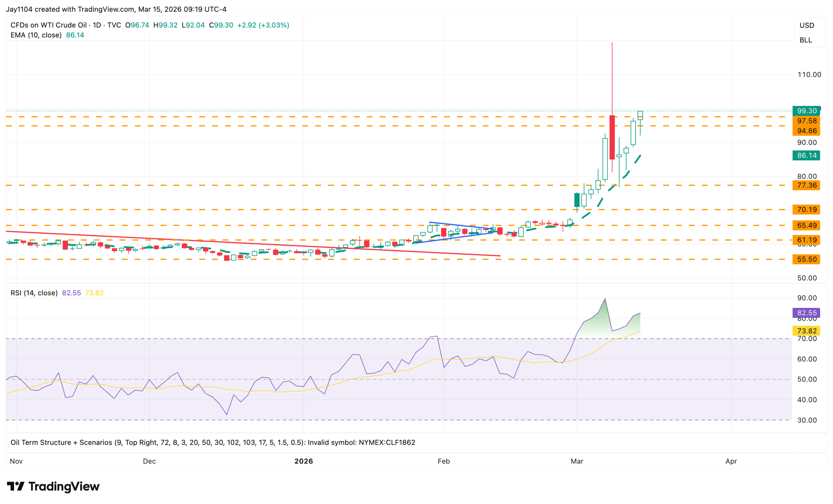Click the yellow 73.82 RSI average tag

[806, 331]
